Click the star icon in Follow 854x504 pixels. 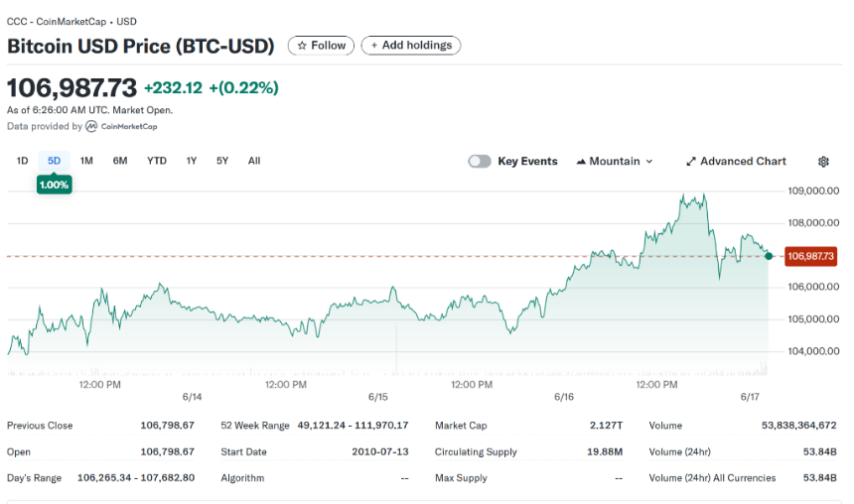pos(302,46)
